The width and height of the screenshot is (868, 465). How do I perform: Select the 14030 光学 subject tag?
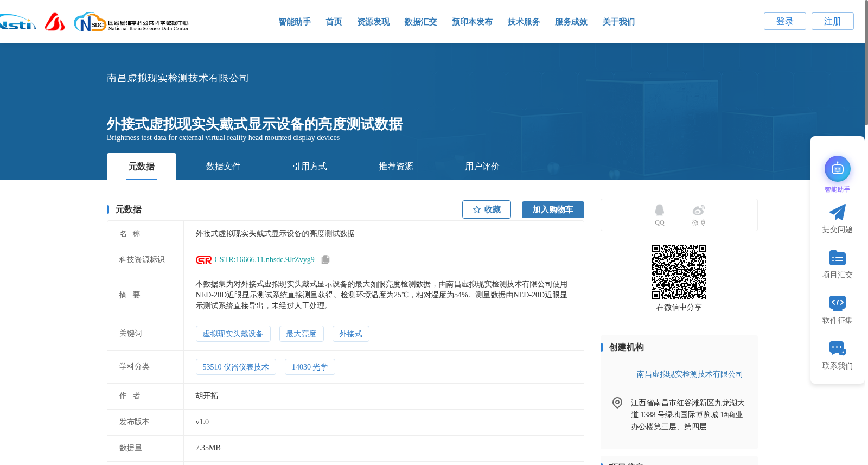[x=310, y=367]
